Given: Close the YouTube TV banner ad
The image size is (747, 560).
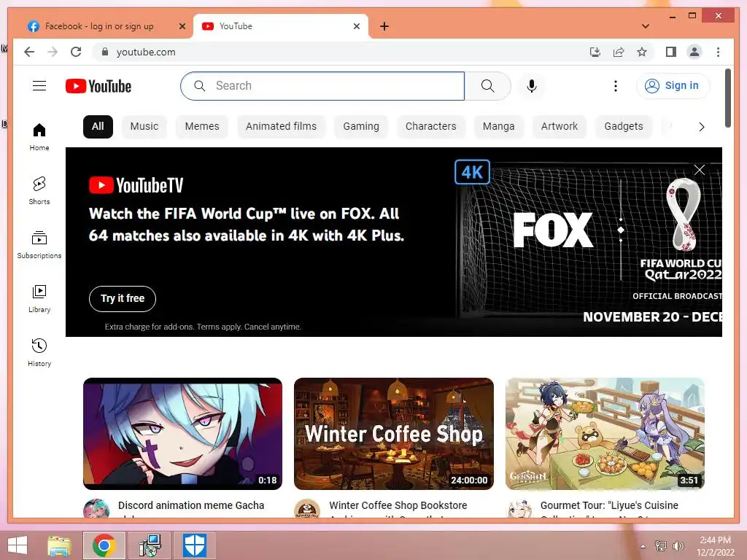Looking at the screenshot, I should [x=699, y=169].
